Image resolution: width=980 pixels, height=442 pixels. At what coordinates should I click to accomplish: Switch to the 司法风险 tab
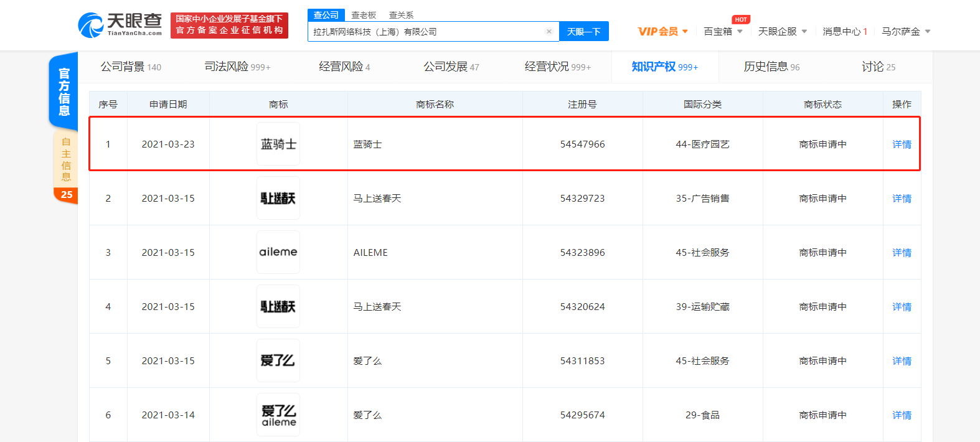(x=237, y=67)
